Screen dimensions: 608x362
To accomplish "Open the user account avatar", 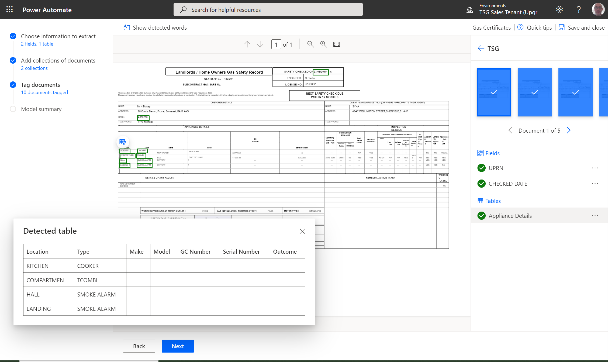I will click(598, 9).
